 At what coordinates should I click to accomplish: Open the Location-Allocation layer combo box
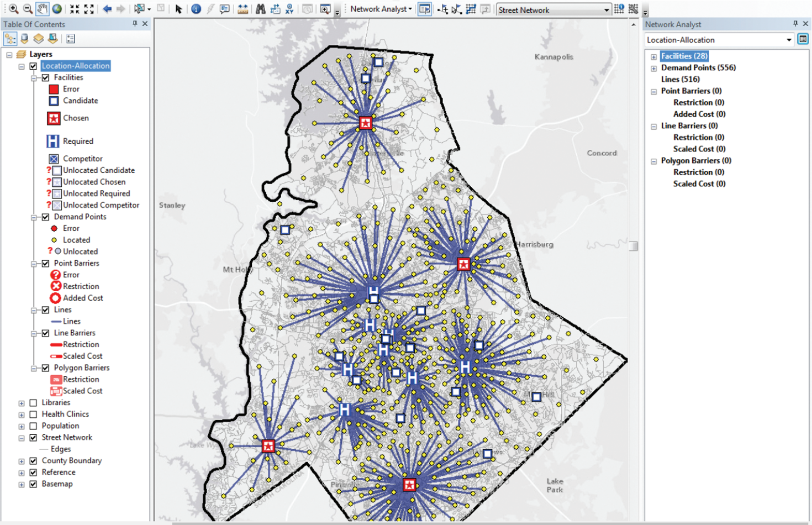(788, 40)
